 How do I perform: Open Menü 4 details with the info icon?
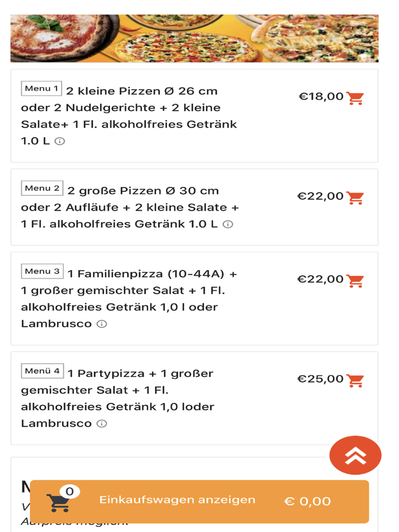tap(101, 422)
